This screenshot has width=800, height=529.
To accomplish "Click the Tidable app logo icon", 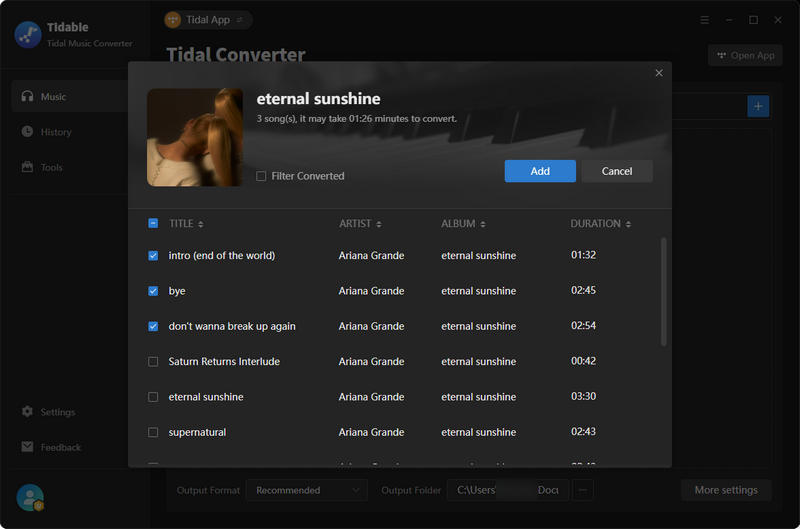I will click(x=28, y=34).
